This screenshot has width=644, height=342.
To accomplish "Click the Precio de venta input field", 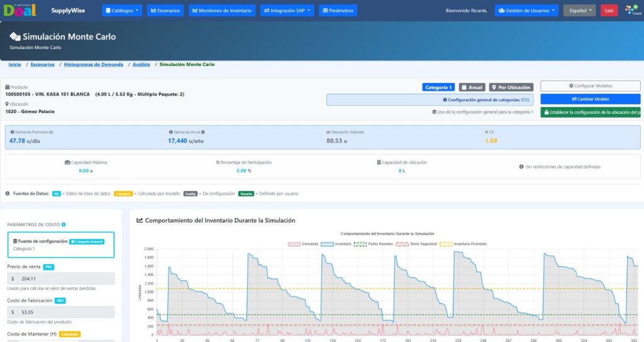I will (x=65, y=279).
